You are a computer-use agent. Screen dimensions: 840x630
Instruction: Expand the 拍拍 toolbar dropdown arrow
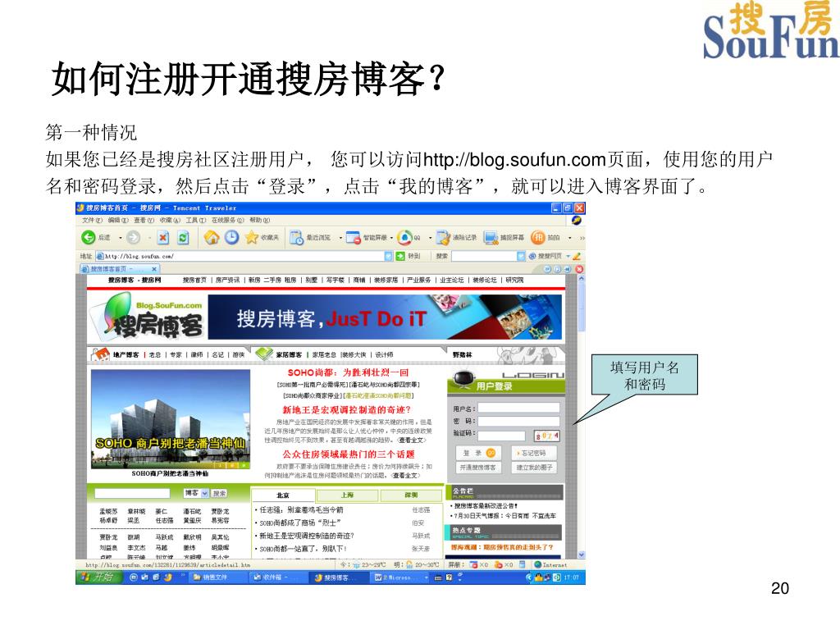tap(569, 237)
